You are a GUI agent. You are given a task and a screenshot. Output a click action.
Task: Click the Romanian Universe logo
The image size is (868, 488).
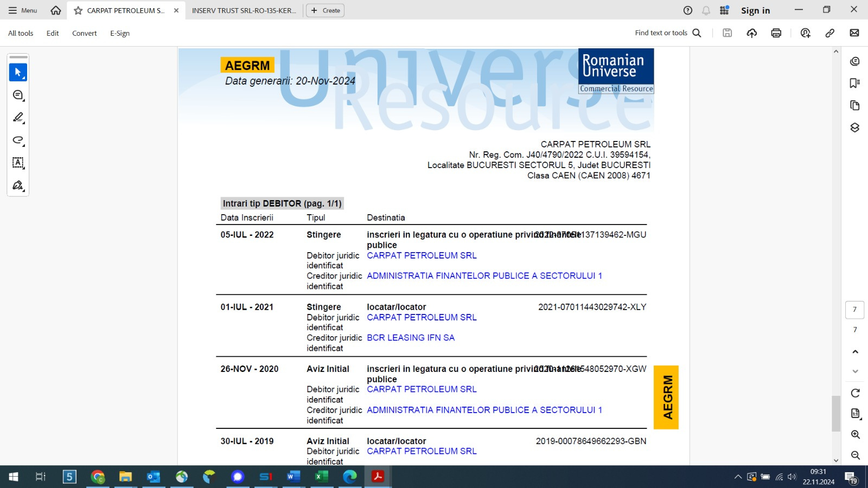(616, 71)
